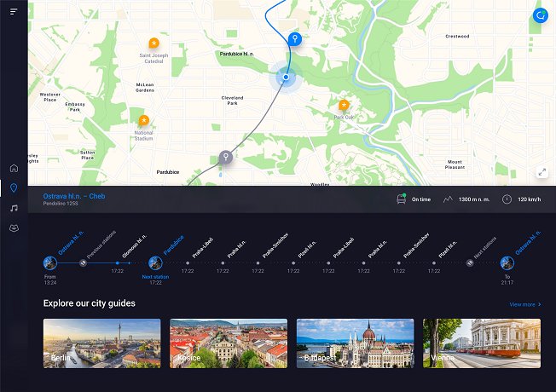Click the Pendolino 1258 train label
556x392 pixels.
(x=61, y=204)
